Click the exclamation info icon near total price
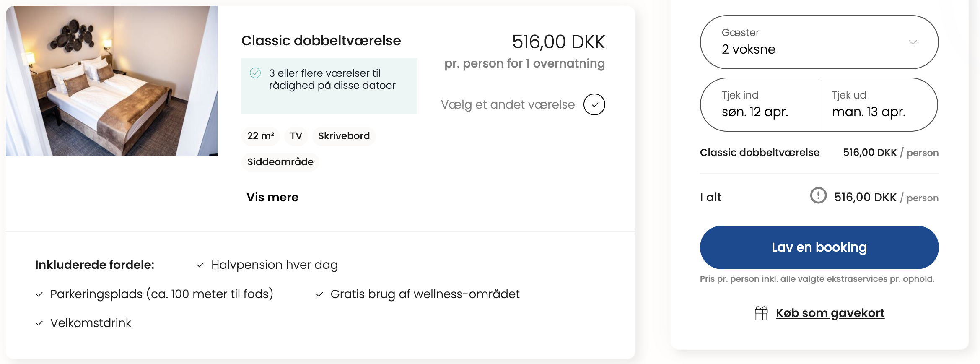The height and width of the screenshot is (364, 980). click(818, 195)
